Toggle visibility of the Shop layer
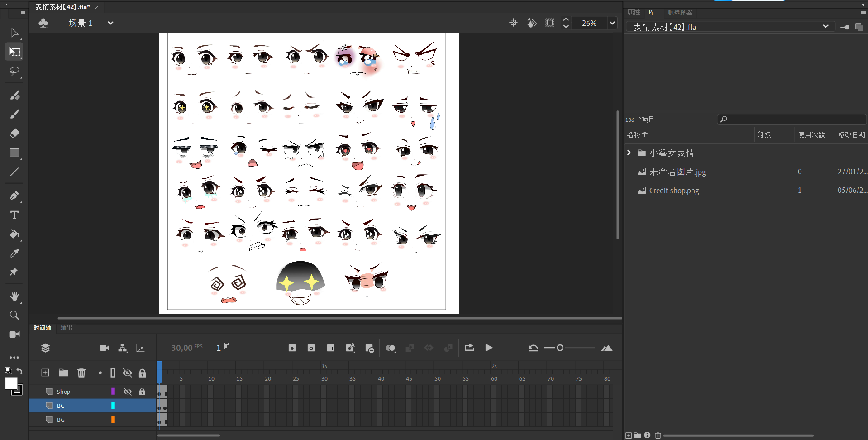 point(128,392)
